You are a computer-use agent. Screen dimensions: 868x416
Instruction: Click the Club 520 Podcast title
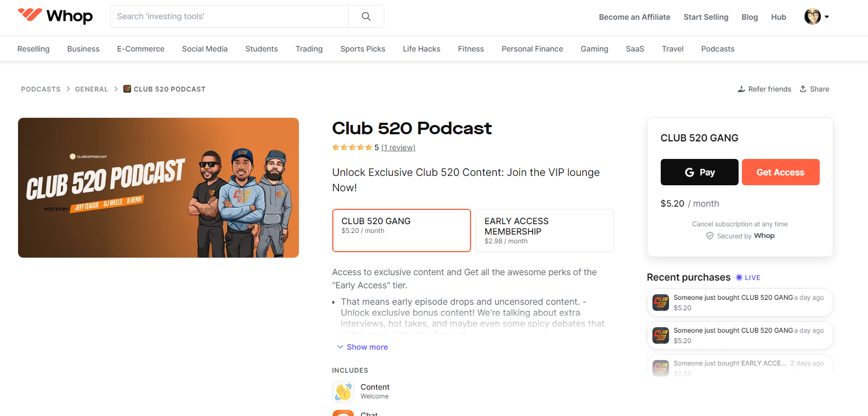pyautogui.click(x=412, y=128)
